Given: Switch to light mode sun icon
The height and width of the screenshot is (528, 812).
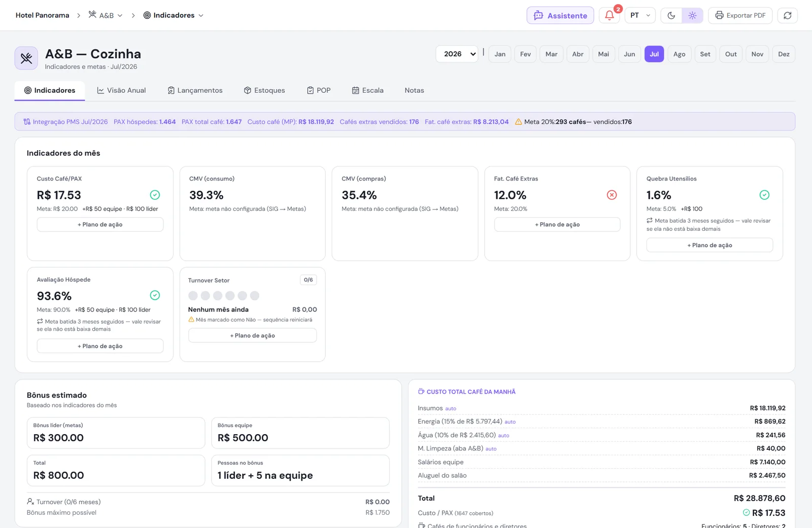Looking at the screenshot, I should click(692, 15).
